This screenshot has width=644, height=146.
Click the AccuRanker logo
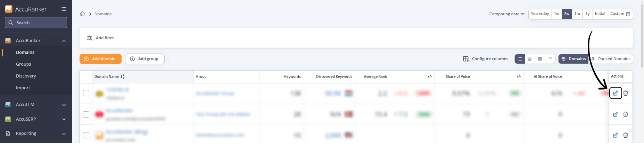click(x=26, y=9)
